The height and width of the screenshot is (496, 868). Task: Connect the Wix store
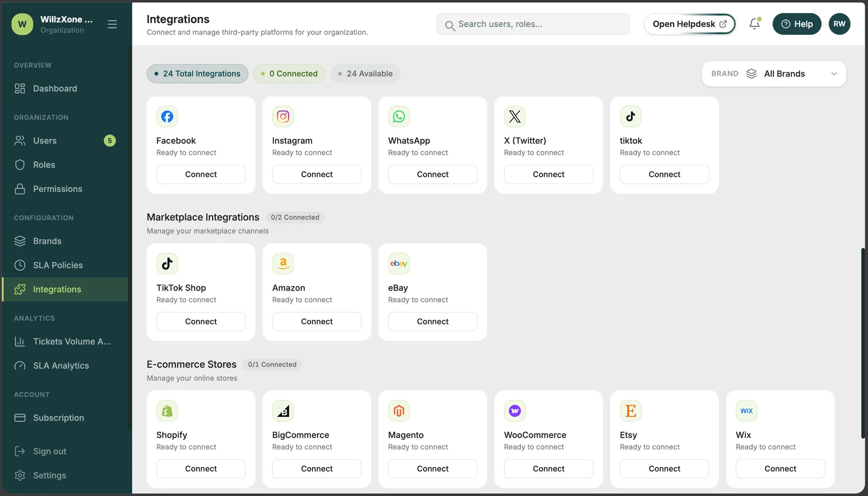(780, 469)
